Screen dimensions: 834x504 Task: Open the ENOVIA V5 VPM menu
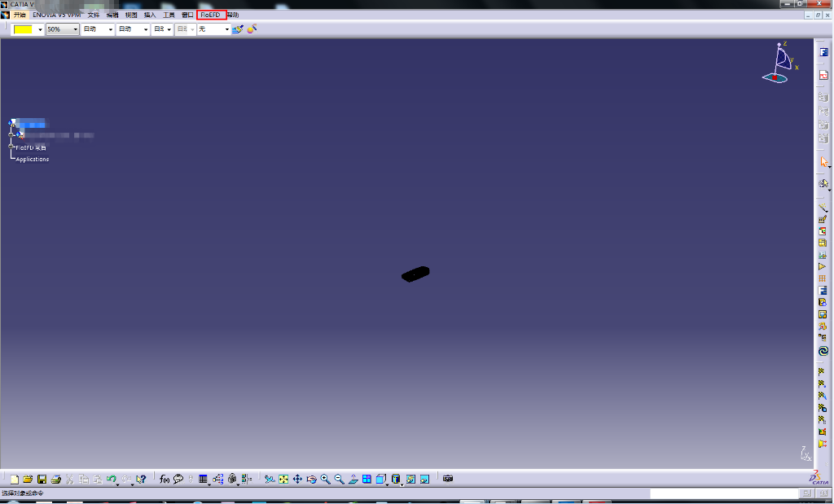coord(56,15)
